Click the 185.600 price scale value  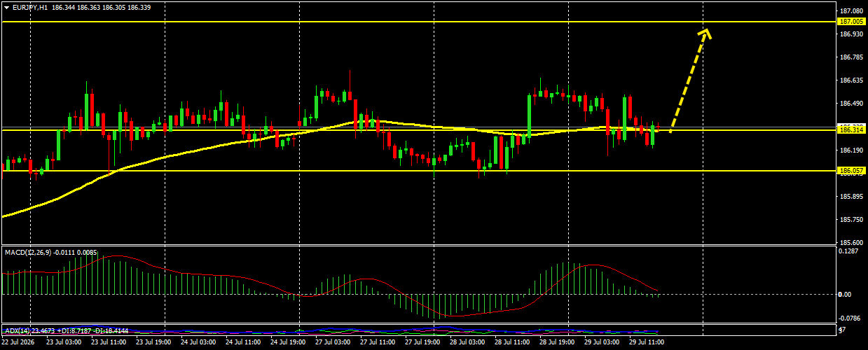[851, 242]
